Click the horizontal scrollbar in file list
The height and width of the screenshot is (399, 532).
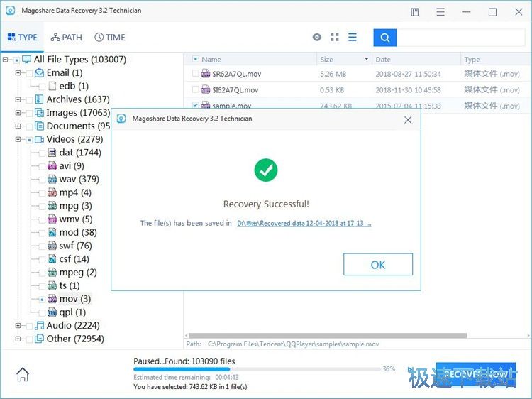(328, 336)
